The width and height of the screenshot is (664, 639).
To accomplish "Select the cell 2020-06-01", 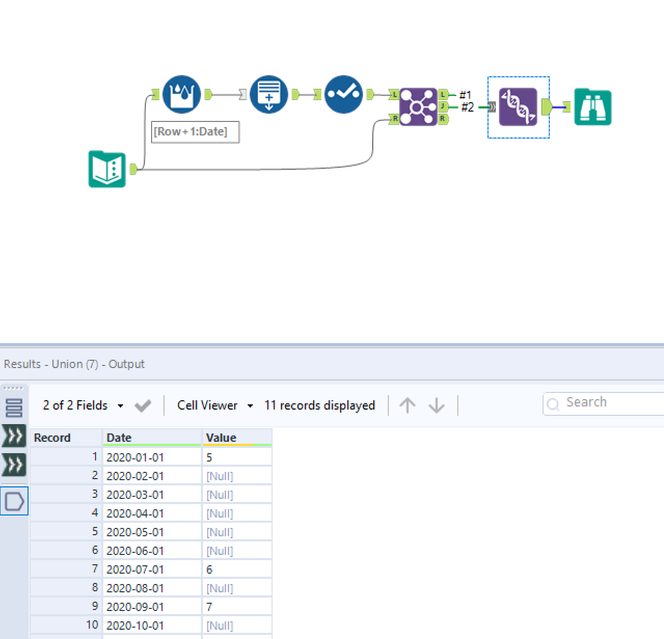I will click(152, 550).
